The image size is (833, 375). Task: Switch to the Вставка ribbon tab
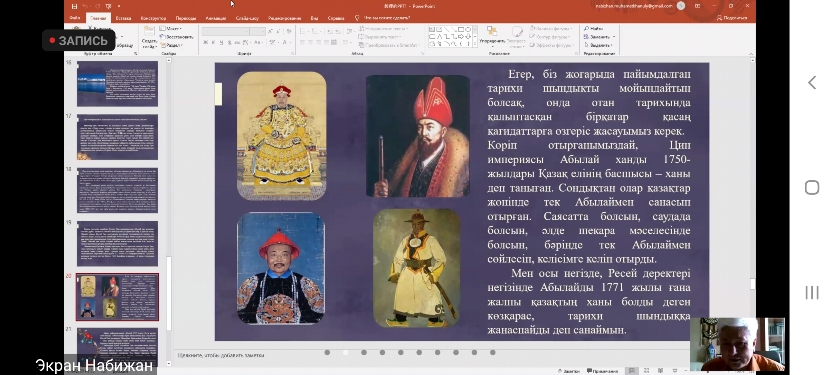(123, 18)
